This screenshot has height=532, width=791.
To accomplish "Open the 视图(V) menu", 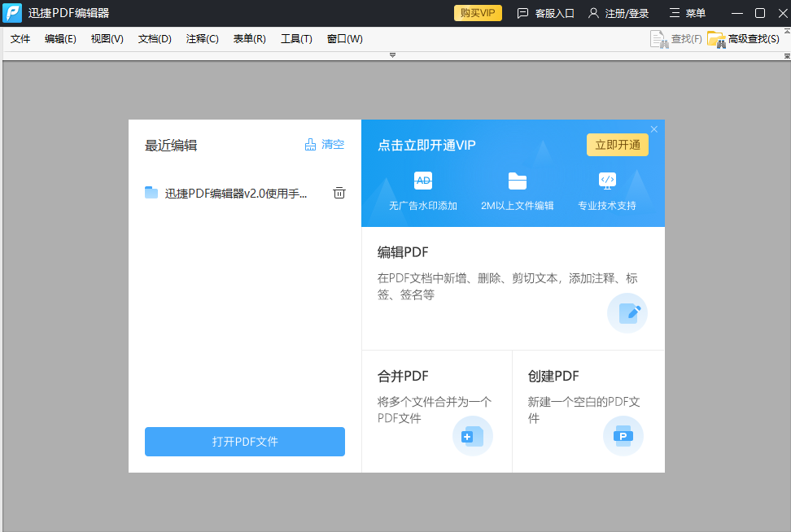I will click(107, 39).
